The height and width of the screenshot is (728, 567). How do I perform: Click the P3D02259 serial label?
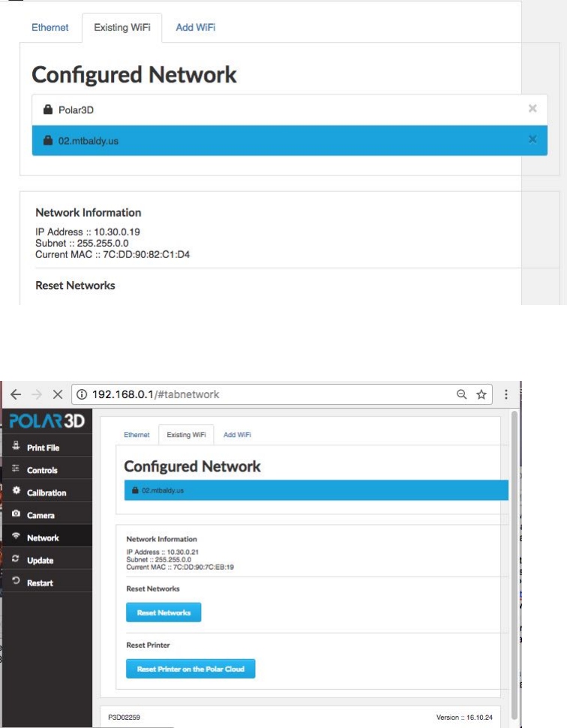124,718
